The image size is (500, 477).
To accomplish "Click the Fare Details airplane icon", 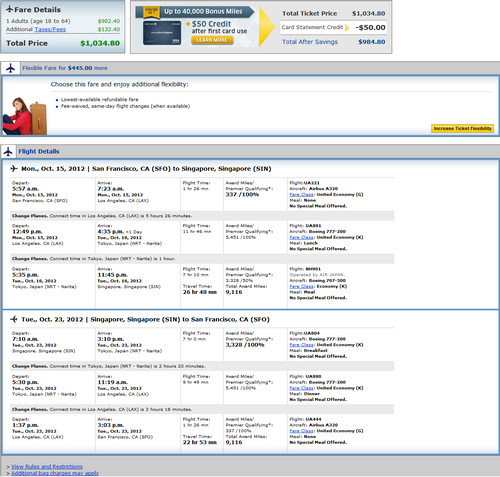I will tap(10, 9).
